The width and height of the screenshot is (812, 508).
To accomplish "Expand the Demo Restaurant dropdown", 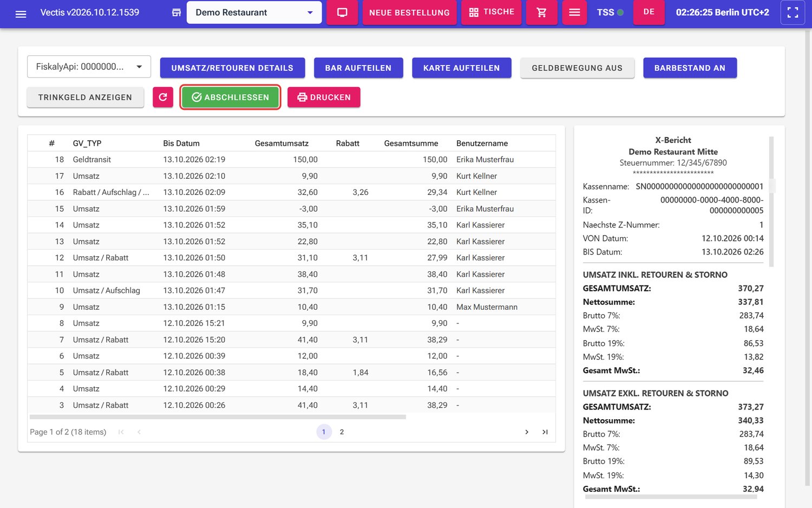I will click(x=254, y=12).
